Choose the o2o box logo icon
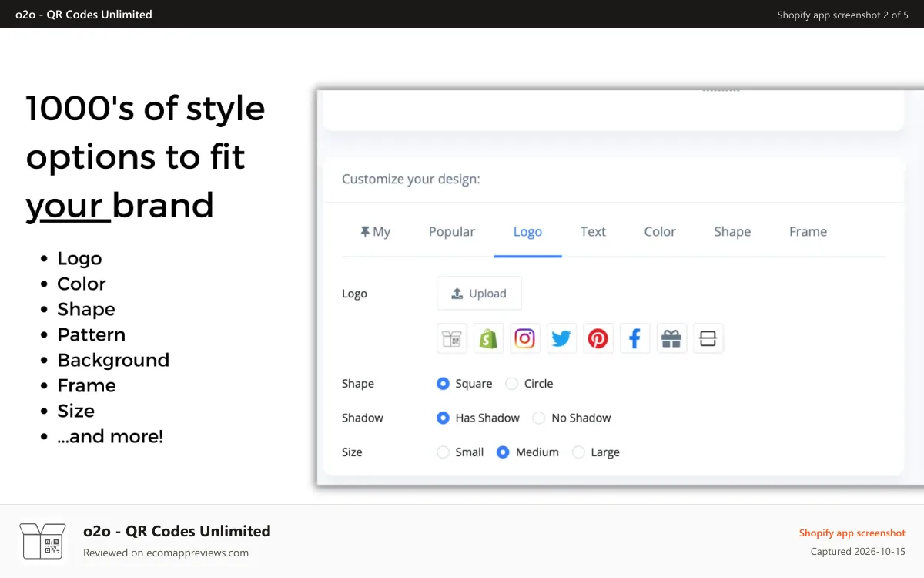 (x=452, y=338)
